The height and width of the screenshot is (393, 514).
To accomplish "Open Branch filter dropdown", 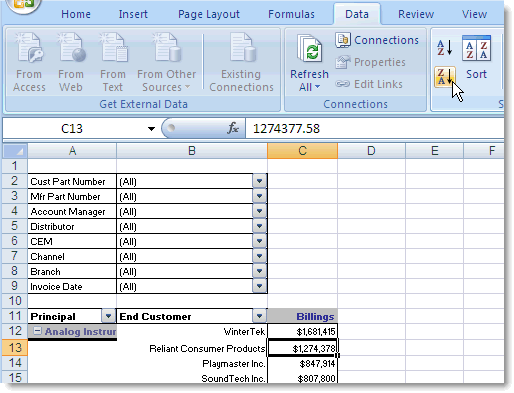I will 259,271.
